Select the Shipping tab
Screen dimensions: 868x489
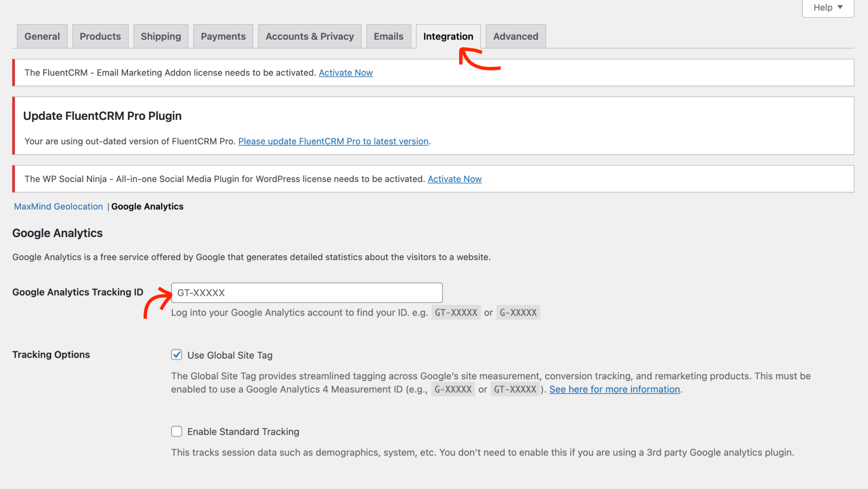click(161, 36)
